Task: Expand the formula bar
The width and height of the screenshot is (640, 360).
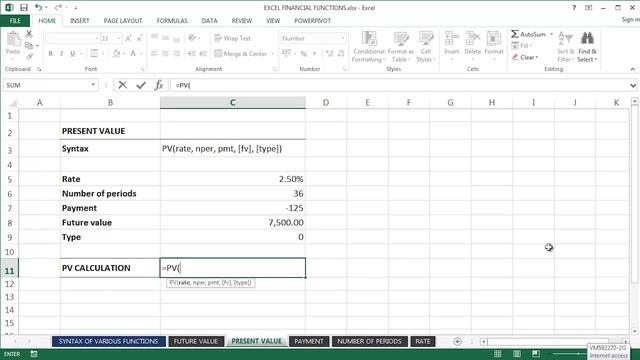Action: [x=633, y=85]
